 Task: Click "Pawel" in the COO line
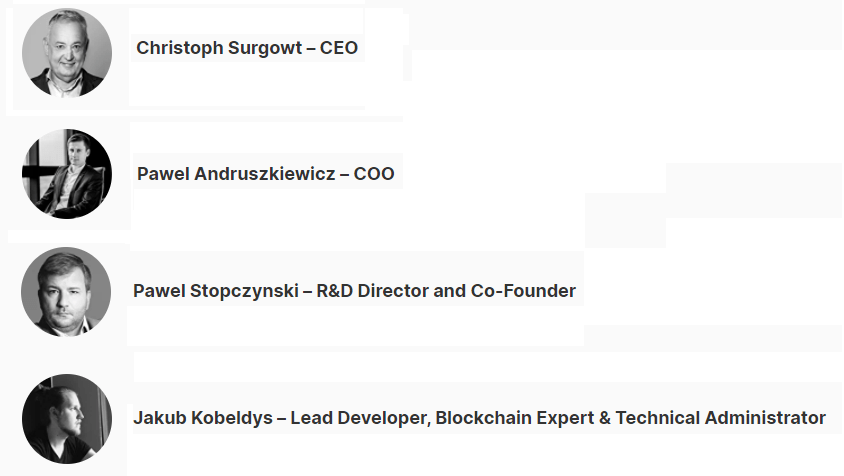[163, 174]
